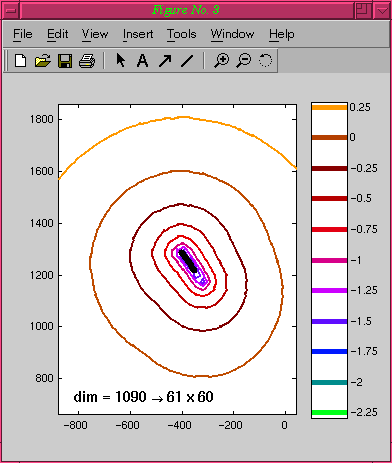
Task: Click colorbar label -1.25
Action: (x=364, y=290)
